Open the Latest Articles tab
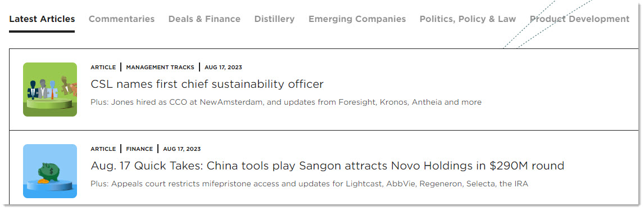Viewport: 644px width, 210px height. 42,19
